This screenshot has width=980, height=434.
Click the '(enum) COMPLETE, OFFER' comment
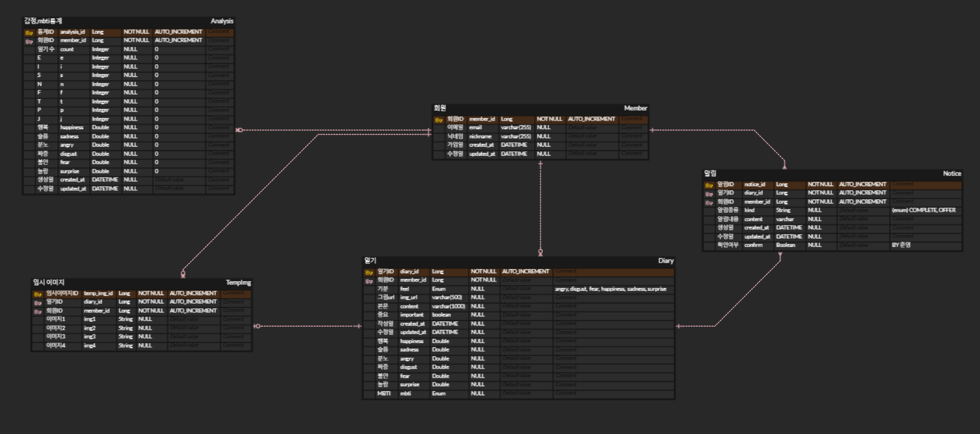(x=924, y=210)
